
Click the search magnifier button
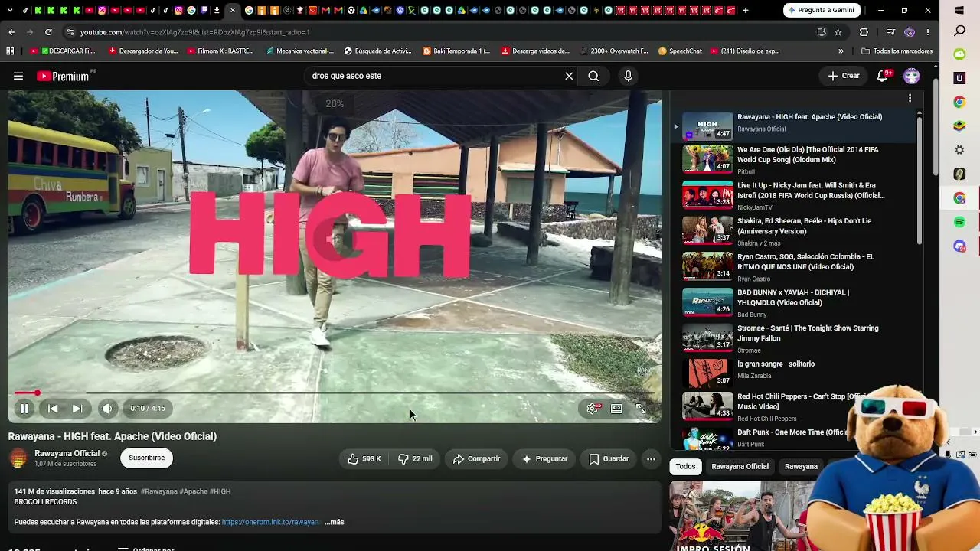coord(593,76)
